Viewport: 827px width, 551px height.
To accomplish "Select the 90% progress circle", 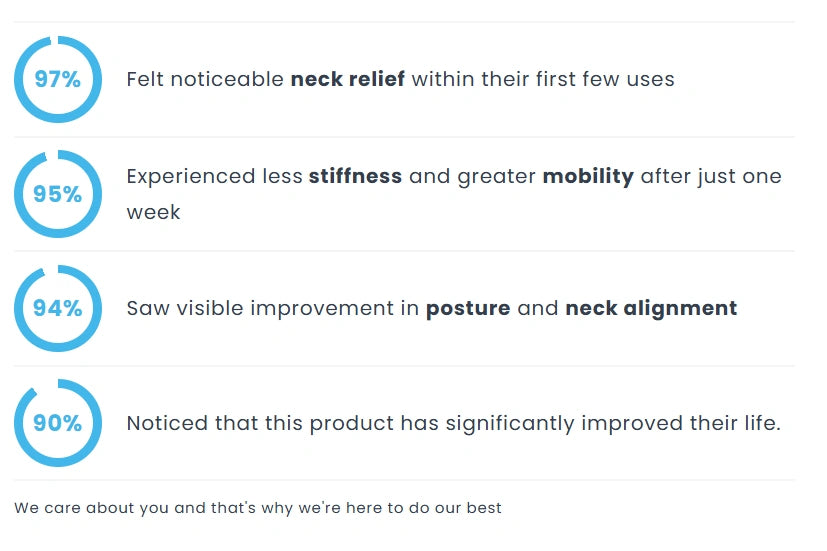I will [58, 423].
